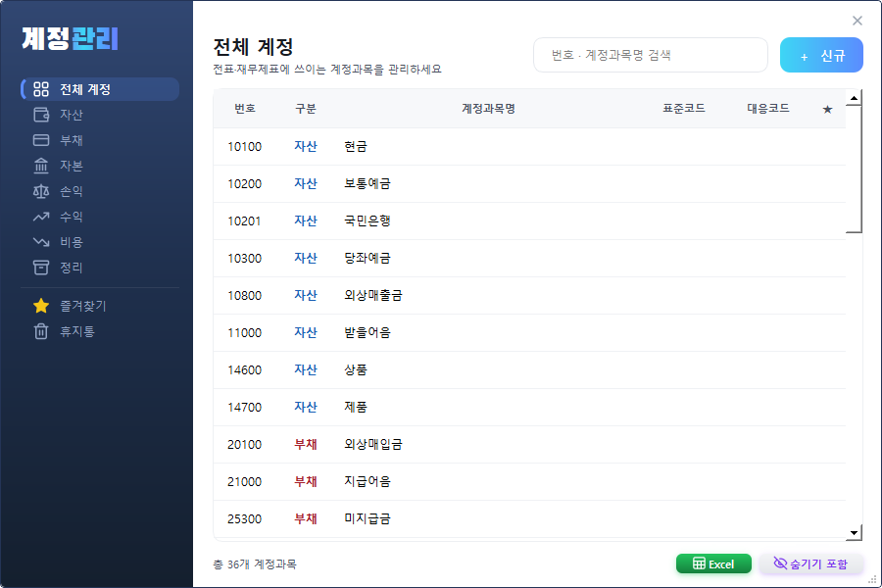
Task: Open the 자산 category tab
Action: tap(100, 115)
